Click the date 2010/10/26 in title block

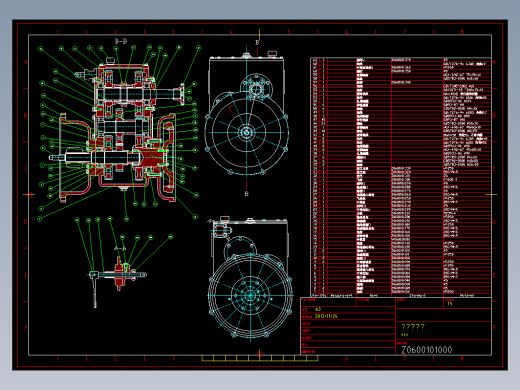(x=326, y=316)
